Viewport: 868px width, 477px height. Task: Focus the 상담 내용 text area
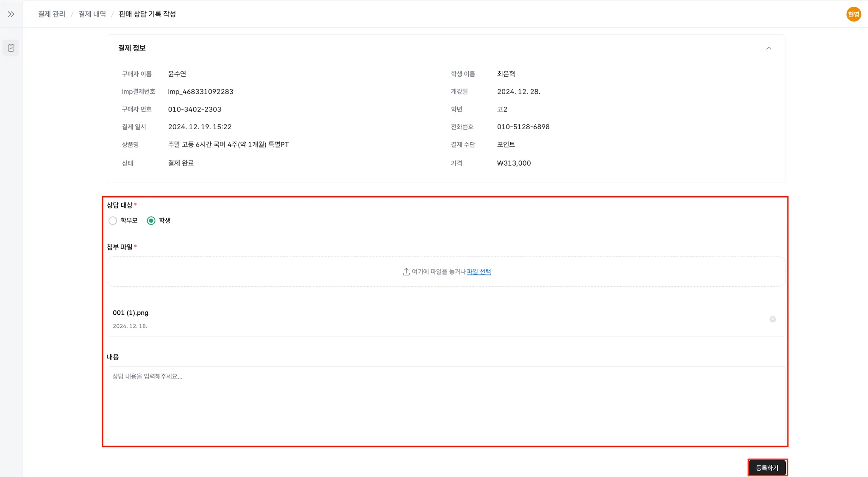tap(446, 405)
